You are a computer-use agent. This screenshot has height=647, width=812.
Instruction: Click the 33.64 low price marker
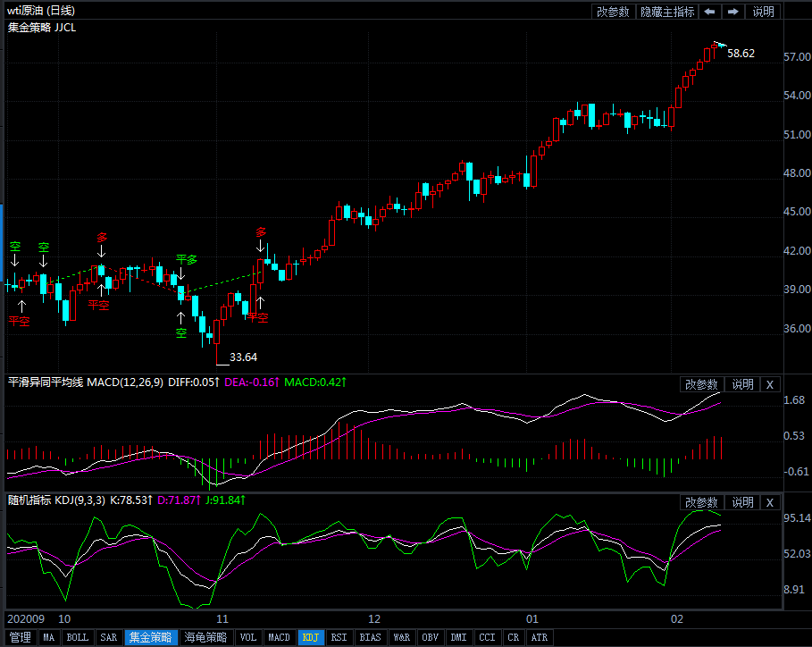(x=243, y=357)
